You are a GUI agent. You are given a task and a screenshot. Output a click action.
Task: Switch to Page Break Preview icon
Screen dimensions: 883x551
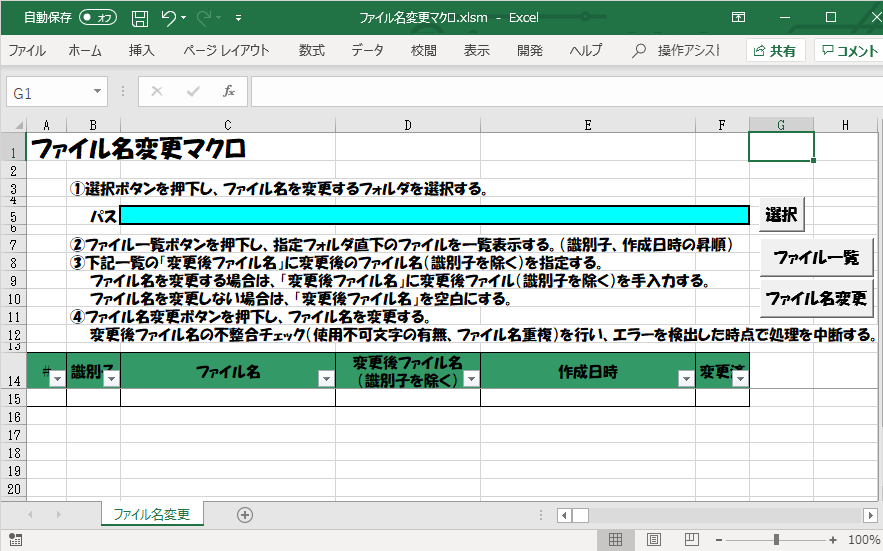pyautogui.click(x=692, y=540)
